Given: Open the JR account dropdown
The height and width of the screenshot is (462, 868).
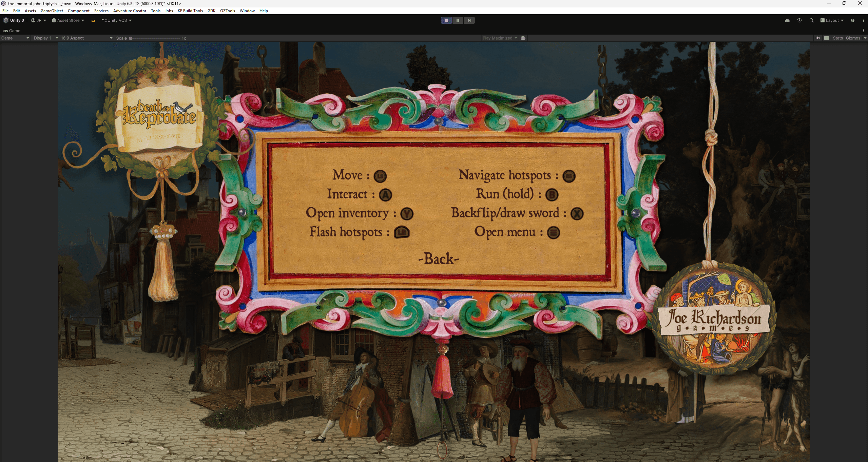Looking at the screenshot, I should coord(39,20).
